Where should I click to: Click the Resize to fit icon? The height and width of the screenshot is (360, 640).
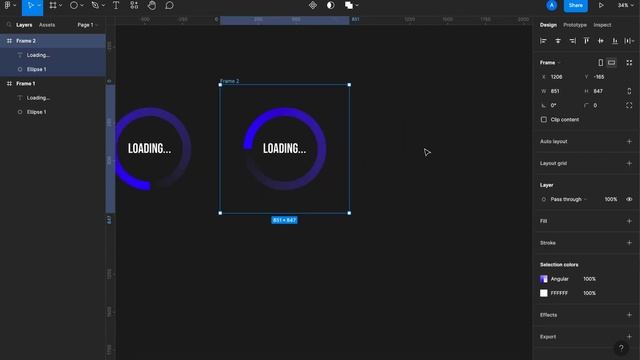pos(629,62)
